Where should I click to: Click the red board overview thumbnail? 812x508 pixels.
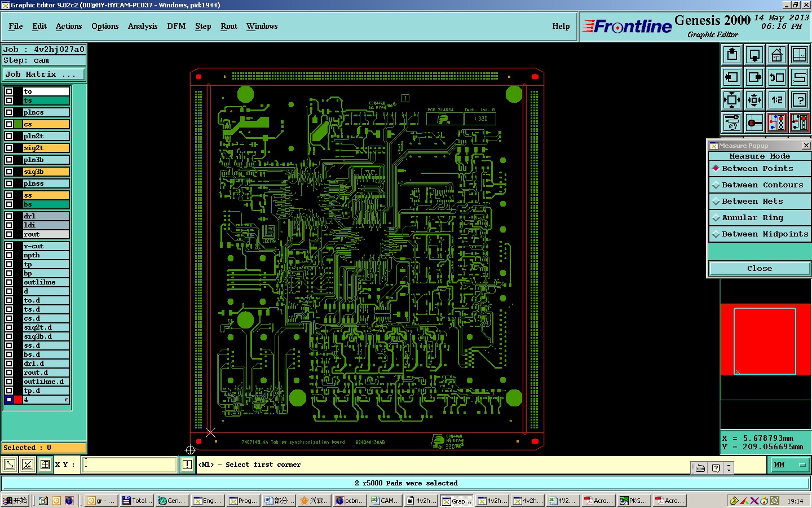(x=765, y=340)
